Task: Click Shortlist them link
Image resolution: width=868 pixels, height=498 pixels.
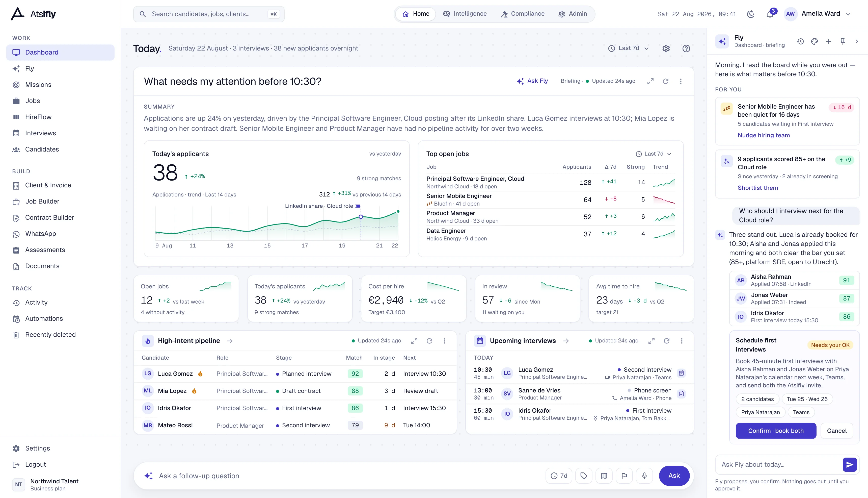Action: click(x=758, y=188)
